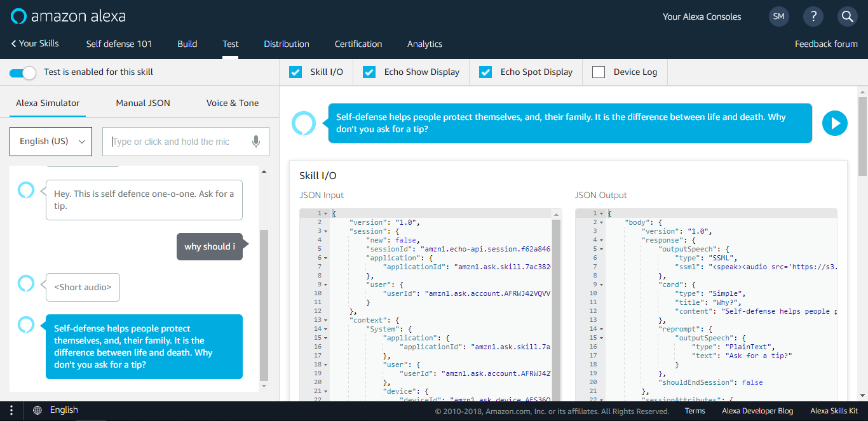Click the microphone icon in input box

tap(256, 142)
